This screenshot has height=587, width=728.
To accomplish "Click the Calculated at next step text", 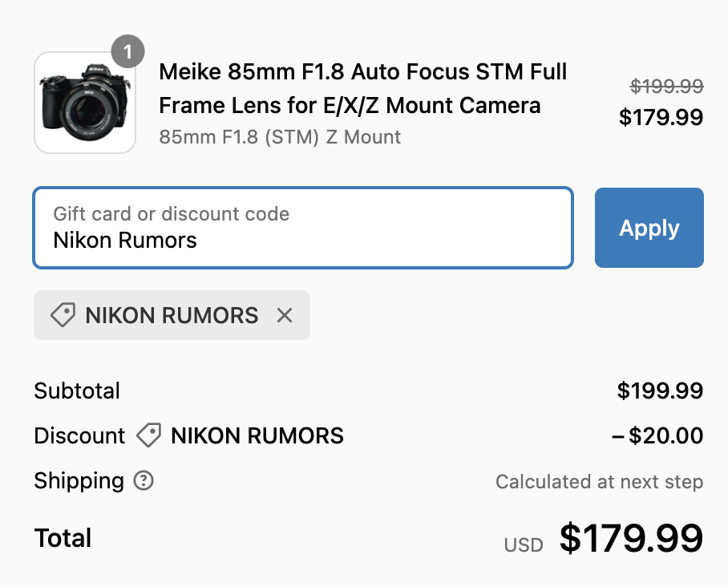I will point(598,482).
